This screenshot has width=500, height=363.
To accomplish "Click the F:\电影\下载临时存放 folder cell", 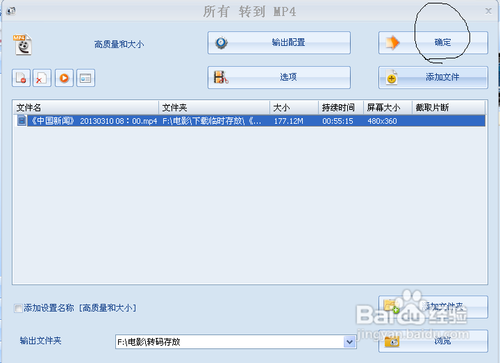I will tap(212, 121).
